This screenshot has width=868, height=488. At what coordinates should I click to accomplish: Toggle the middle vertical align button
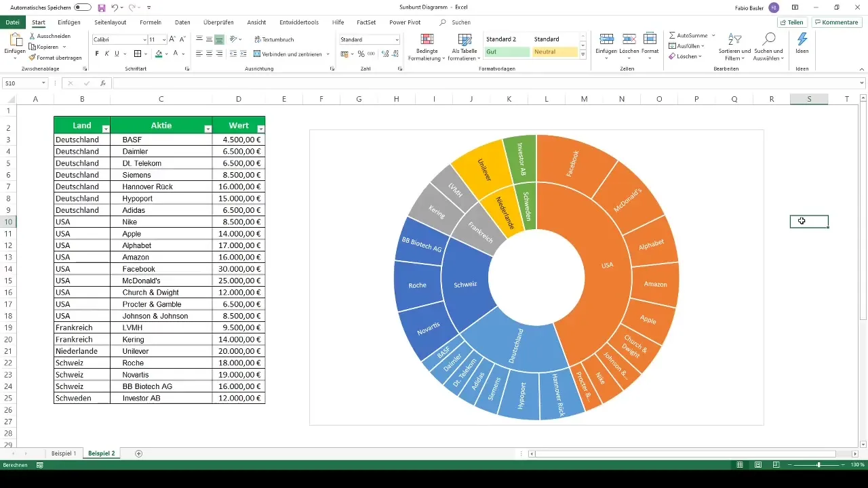(x=210, y=40)
